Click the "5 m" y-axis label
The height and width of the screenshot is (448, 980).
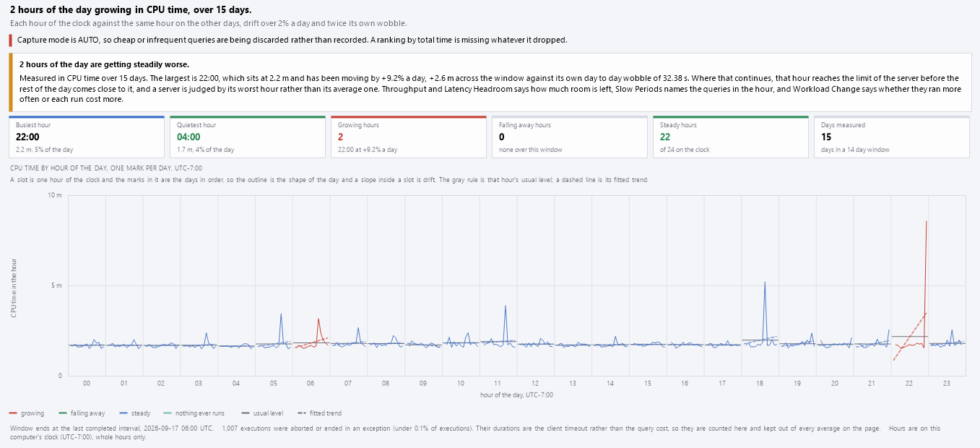click(57, 285)
